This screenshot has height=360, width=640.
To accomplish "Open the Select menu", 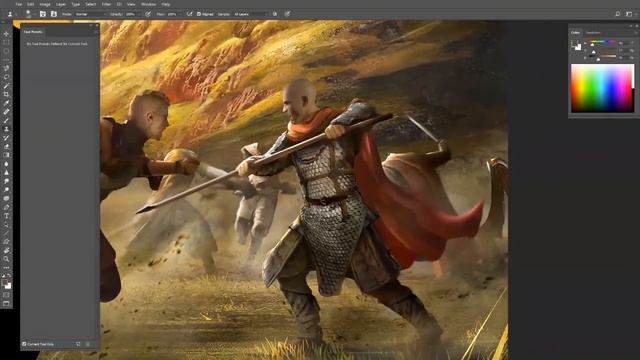I will 91,4.
